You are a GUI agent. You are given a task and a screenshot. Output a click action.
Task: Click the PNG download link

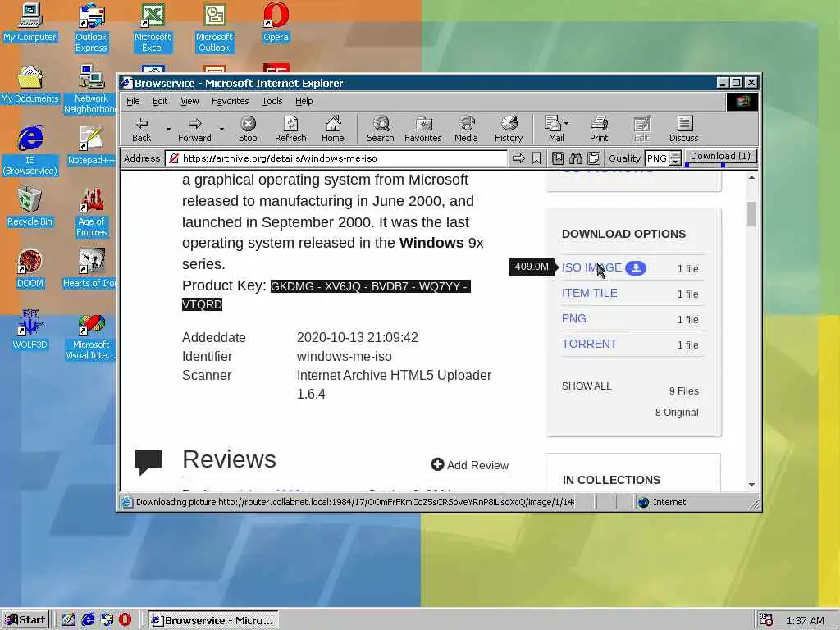click(x=573, y=318)
